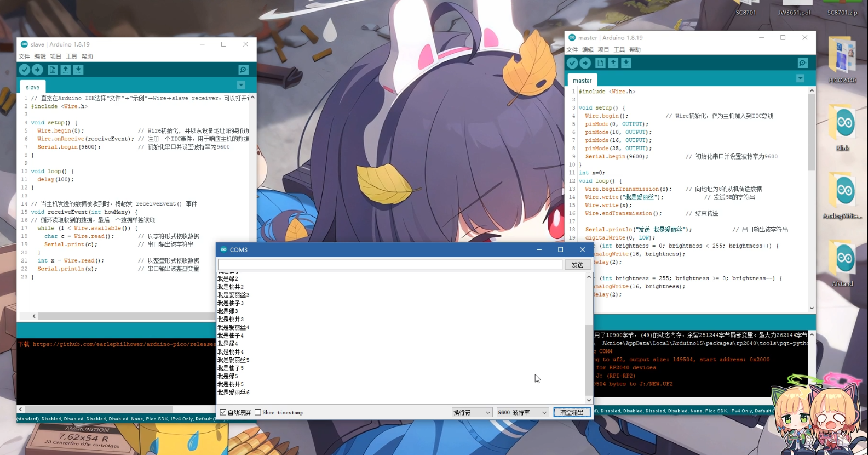Open the 工具 menu in slave window
The height and width of the screenshot is (455, 868).
point(71,56)
